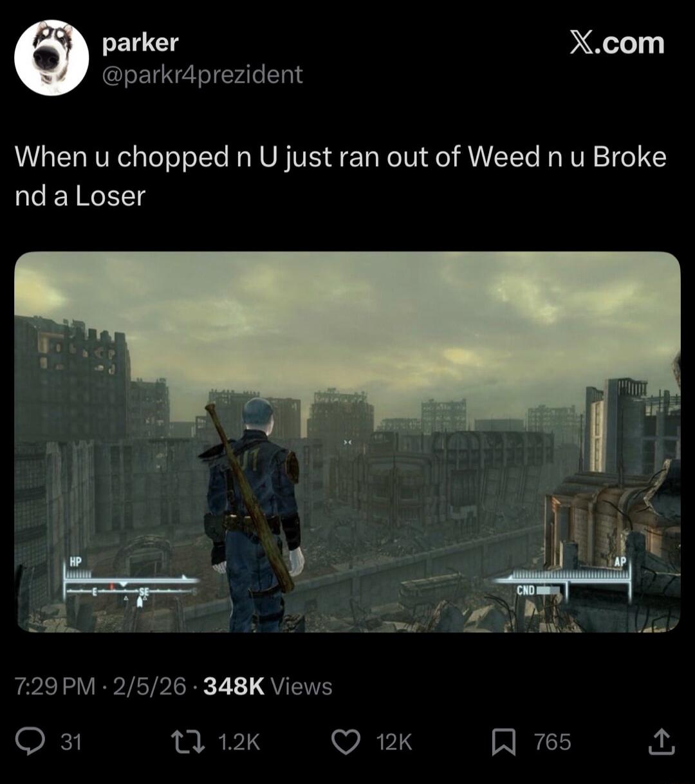Open the Fallout screenshot image
Screen dimensions: 695x784
[347, 442]
